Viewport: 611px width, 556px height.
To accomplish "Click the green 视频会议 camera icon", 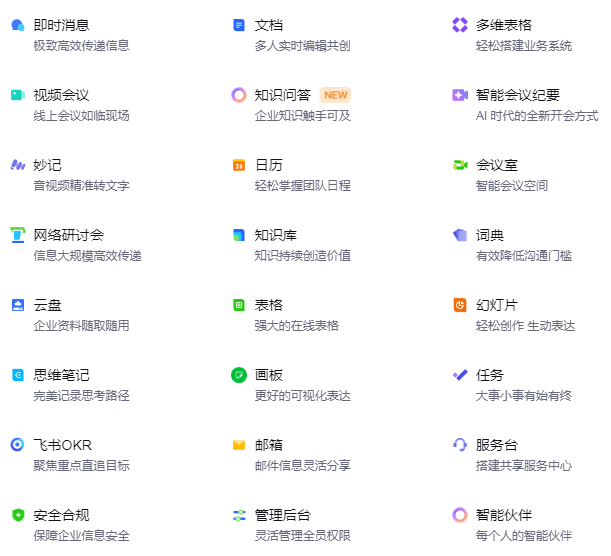I will pos(18,95).
